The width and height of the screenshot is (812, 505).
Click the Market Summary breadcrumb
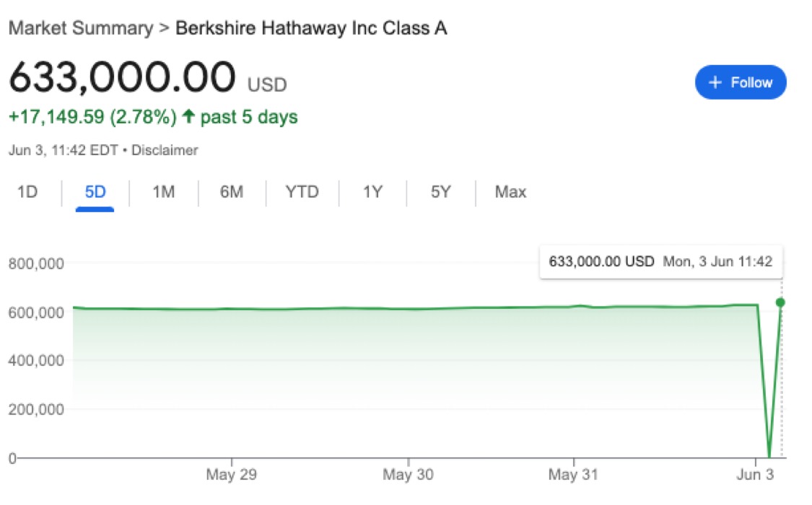point(79,28)
